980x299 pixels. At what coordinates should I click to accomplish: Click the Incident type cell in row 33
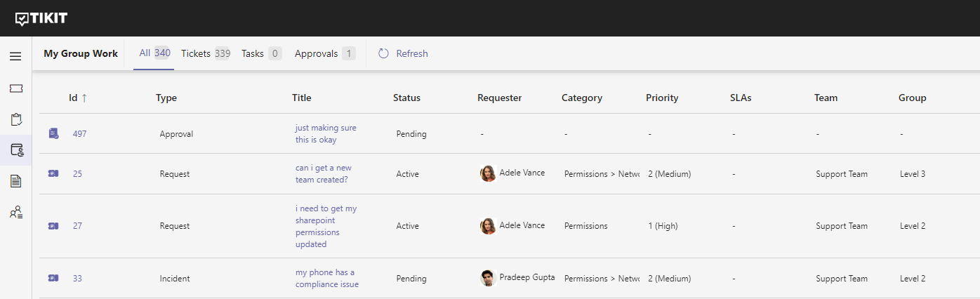(175, 279)
